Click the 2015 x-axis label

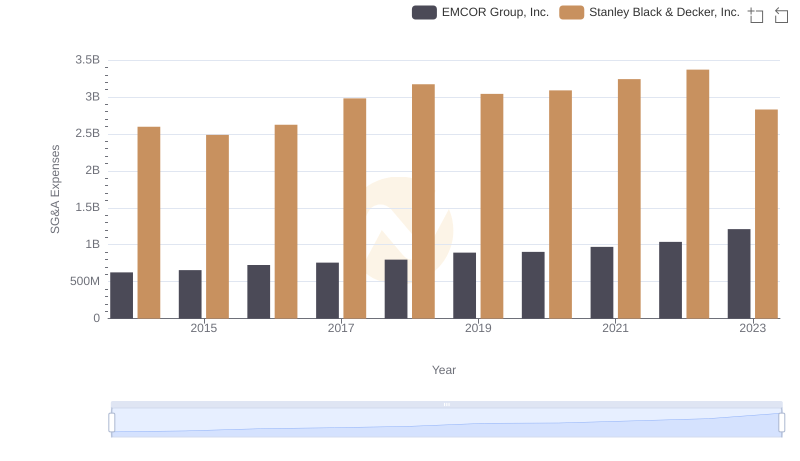pos(204,328)
